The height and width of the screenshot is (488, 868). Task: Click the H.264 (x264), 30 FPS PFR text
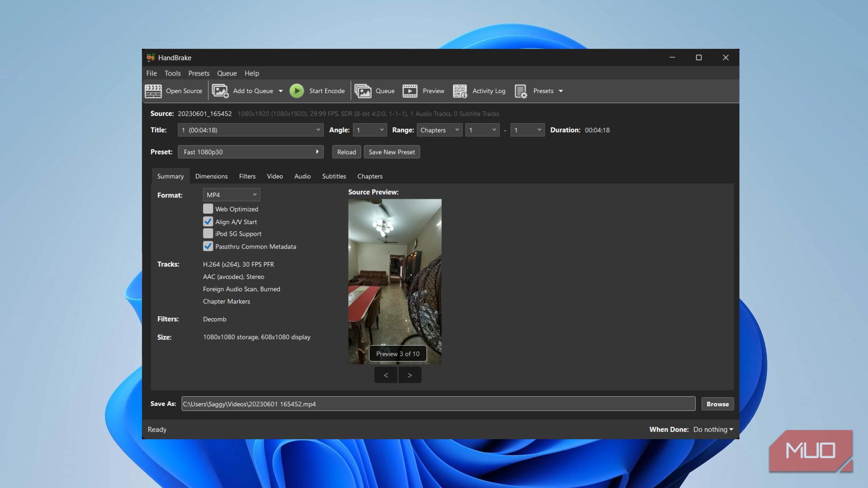238,264
